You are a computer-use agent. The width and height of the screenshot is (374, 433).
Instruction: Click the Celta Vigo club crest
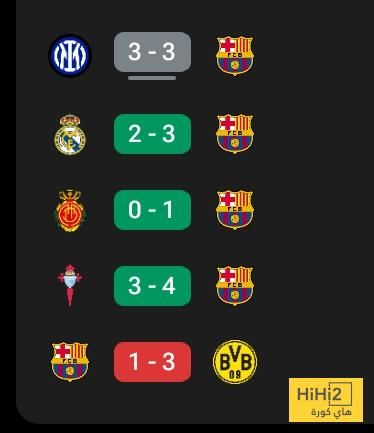tap(70, 285)
